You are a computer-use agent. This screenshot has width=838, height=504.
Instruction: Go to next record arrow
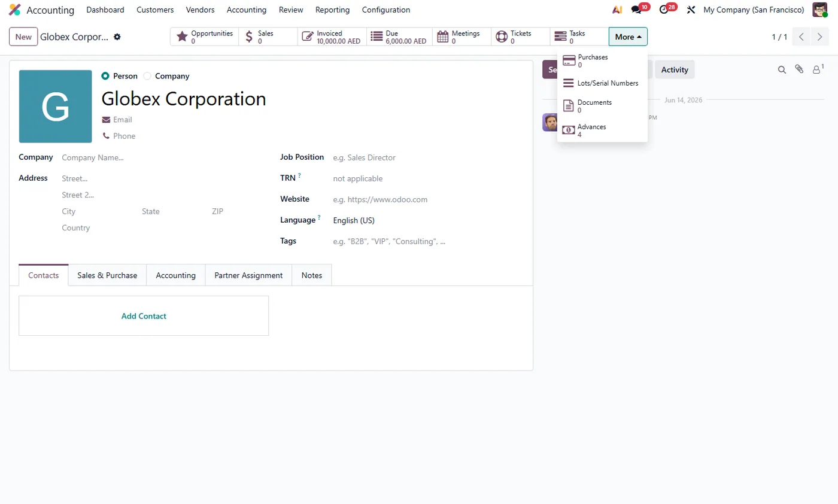[819, 37]
